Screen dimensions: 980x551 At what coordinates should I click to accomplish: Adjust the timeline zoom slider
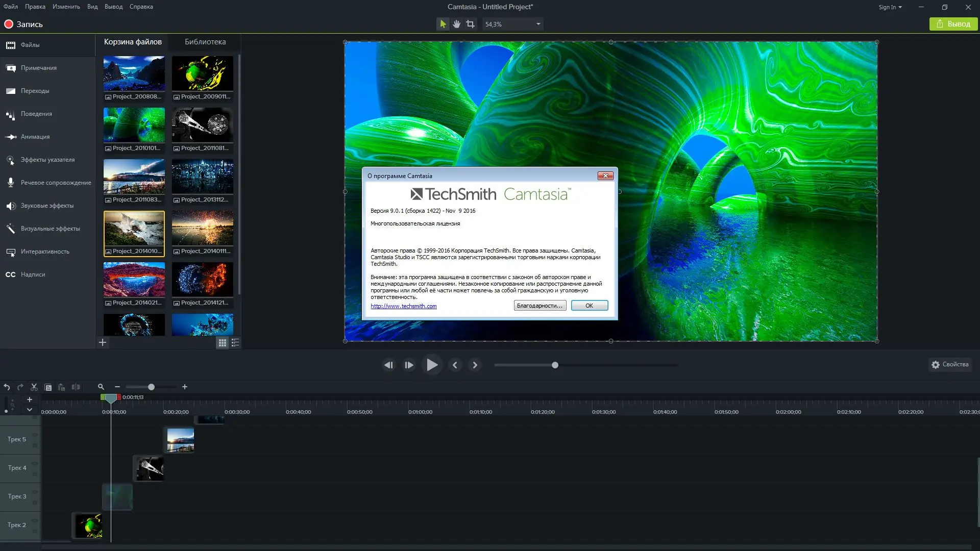click(151, 387)
